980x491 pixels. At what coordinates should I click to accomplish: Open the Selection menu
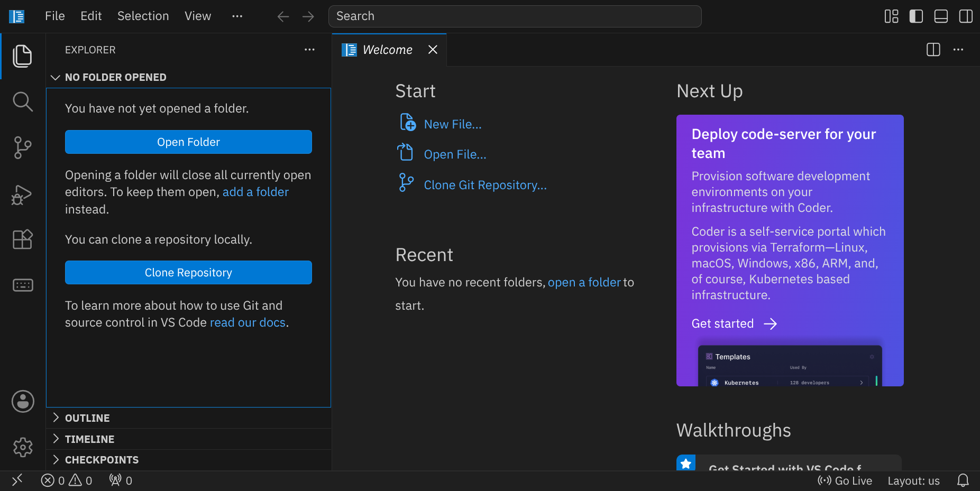tap(143, 16)
